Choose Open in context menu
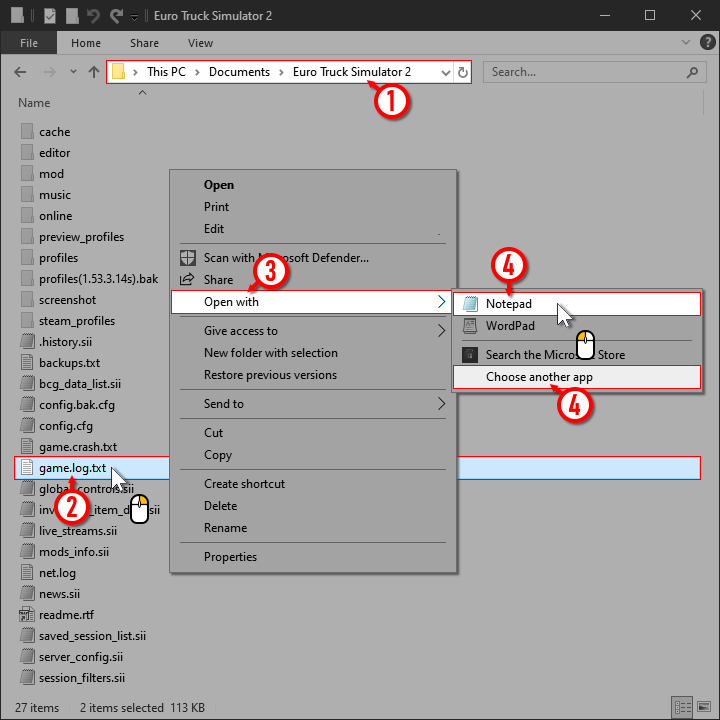This screenshot has width=720, height=720. tap(313, 185)
